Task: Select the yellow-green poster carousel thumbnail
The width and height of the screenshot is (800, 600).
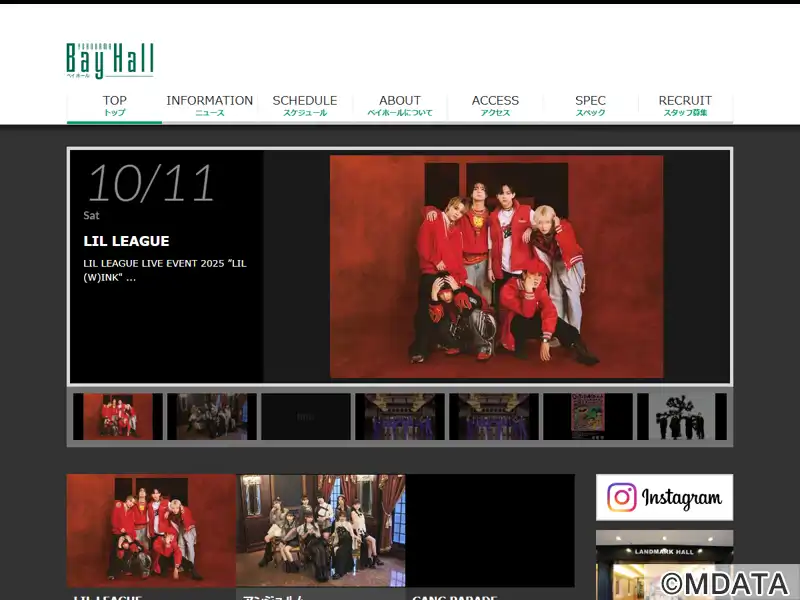Action: pyautogui.click(x=588, y=416)
